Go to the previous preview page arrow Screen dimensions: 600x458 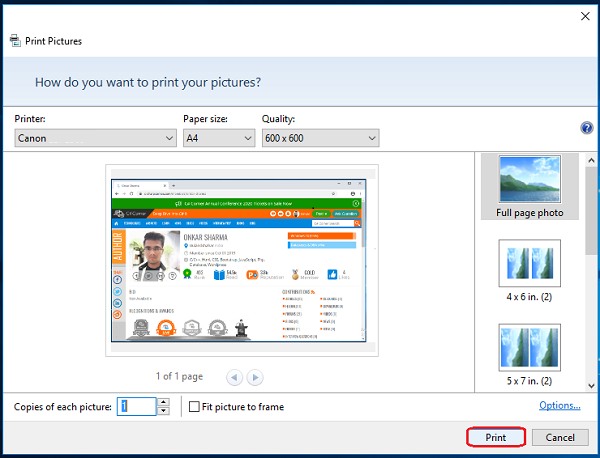234,378
